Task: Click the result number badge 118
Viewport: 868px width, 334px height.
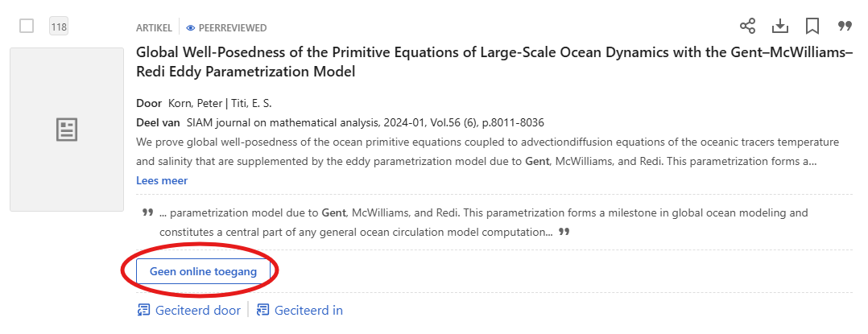Action: coord(59,27)
